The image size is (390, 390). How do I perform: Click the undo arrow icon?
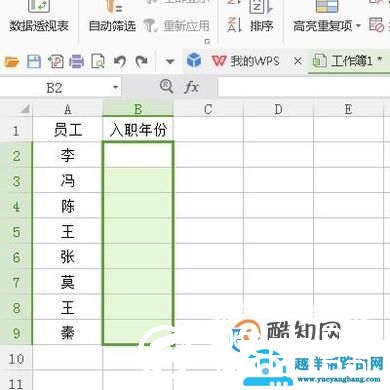click(120, 62)
